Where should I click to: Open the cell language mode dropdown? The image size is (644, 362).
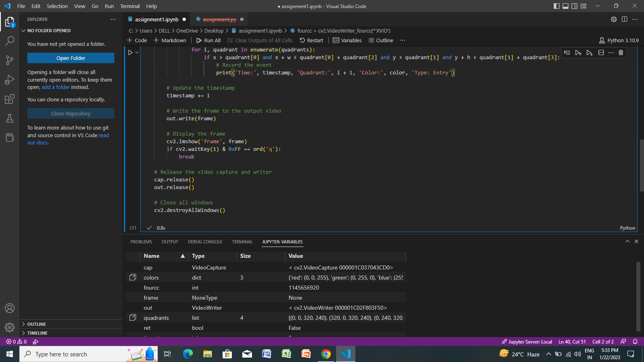(x=627, y=228)
